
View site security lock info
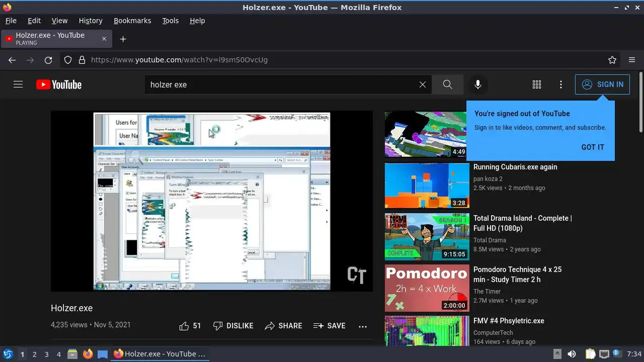82,60
